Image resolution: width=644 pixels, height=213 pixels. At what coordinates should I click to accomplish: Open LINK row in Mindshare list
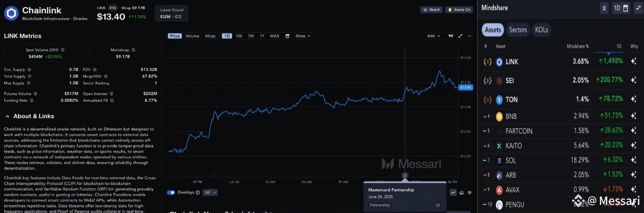pos(560,61)
